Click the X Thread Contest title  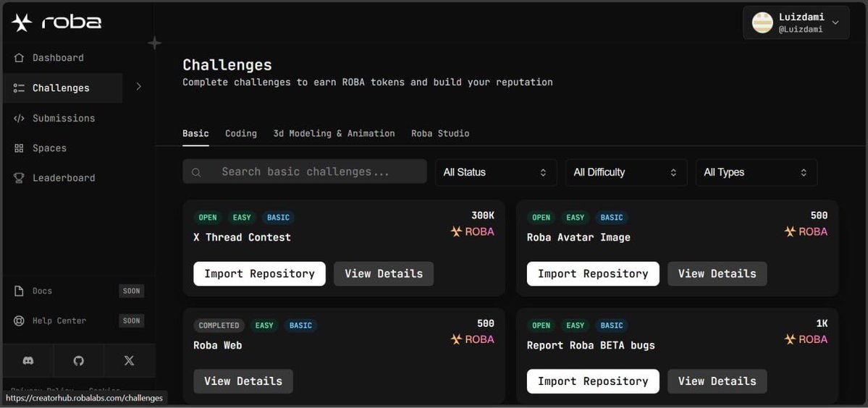pos(242,237)
